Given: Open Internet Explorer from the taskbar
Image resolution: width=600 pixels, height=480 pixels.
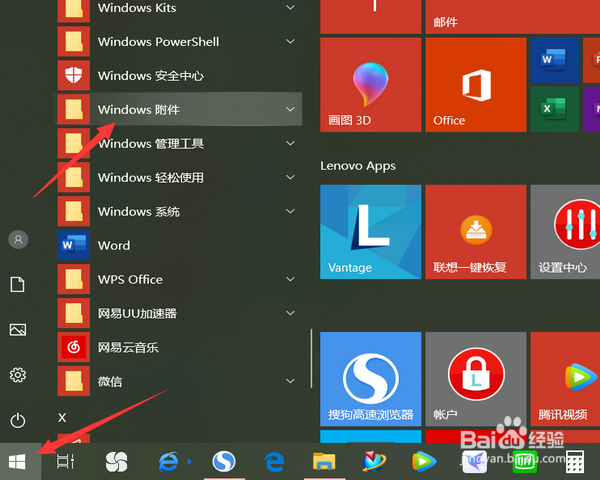Looking at the screenshot, I should [168, 462].
